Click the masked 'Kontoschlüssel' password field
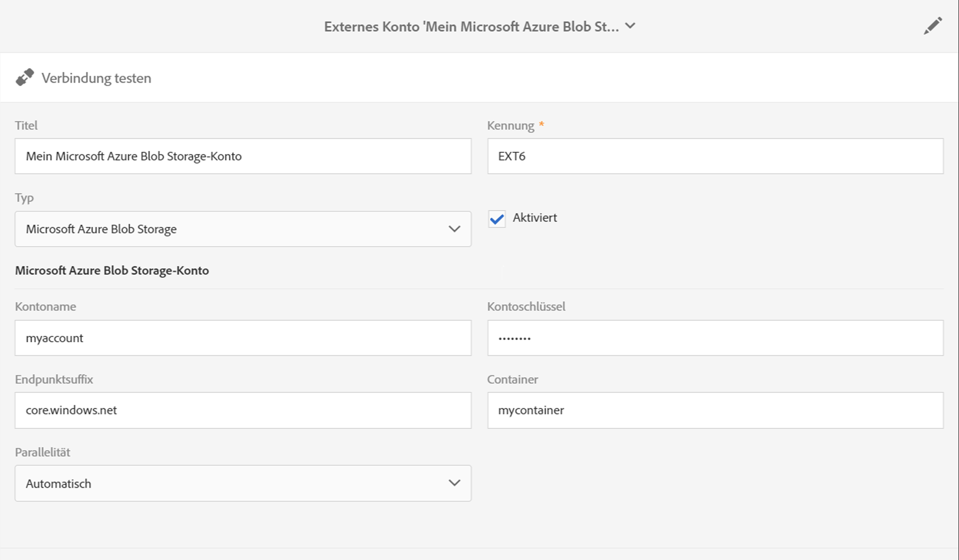959x560 pixels. pyautogui.click(x=715, y=337)
